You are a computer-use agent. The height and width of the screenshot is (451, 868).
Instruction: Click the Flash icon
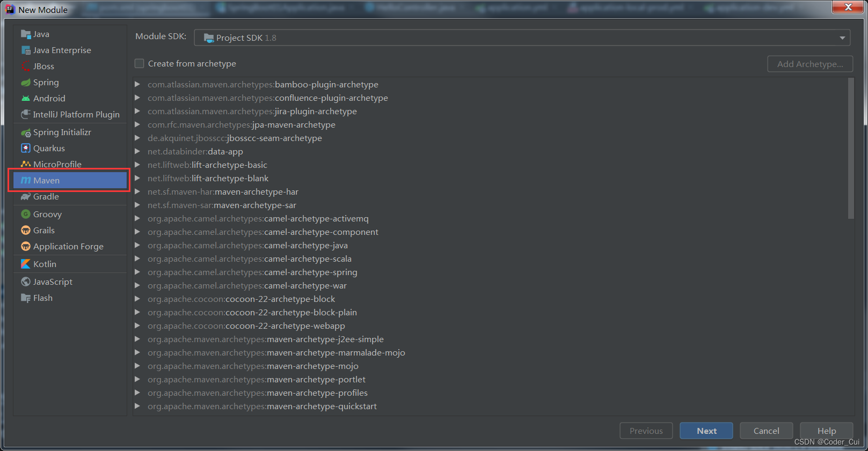[26, 298]
